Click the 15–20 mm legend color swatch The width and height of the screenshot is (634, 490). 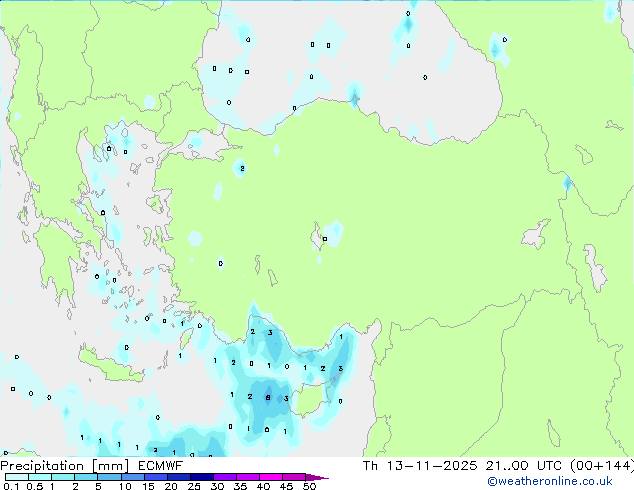tap(156, 477)
